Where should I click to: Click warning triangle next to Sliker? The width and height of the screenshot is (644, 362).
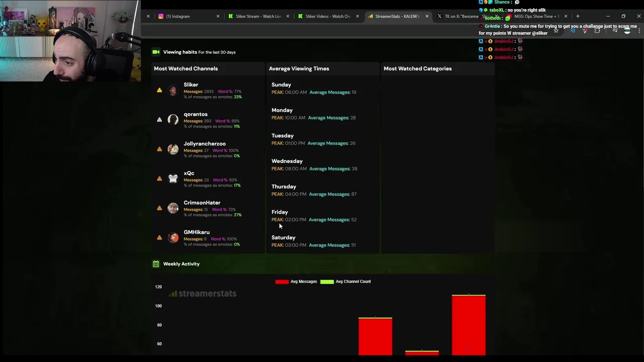[159, 90]
